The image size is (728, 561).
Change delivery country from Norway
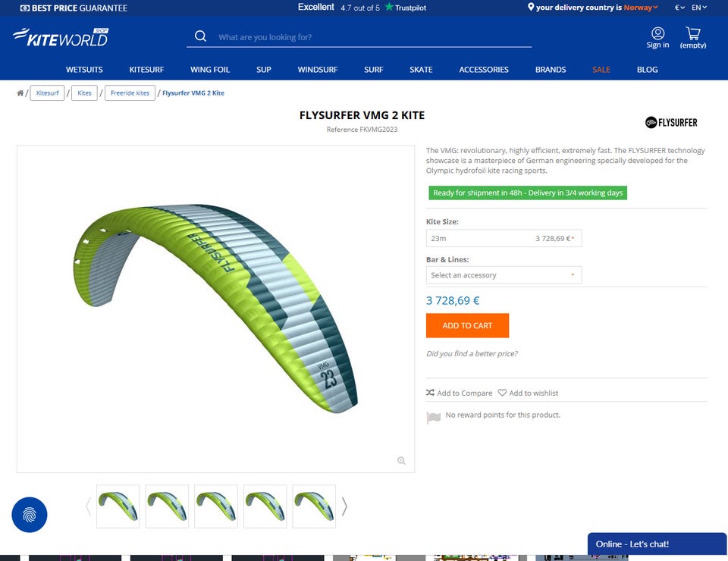[641, 8]
